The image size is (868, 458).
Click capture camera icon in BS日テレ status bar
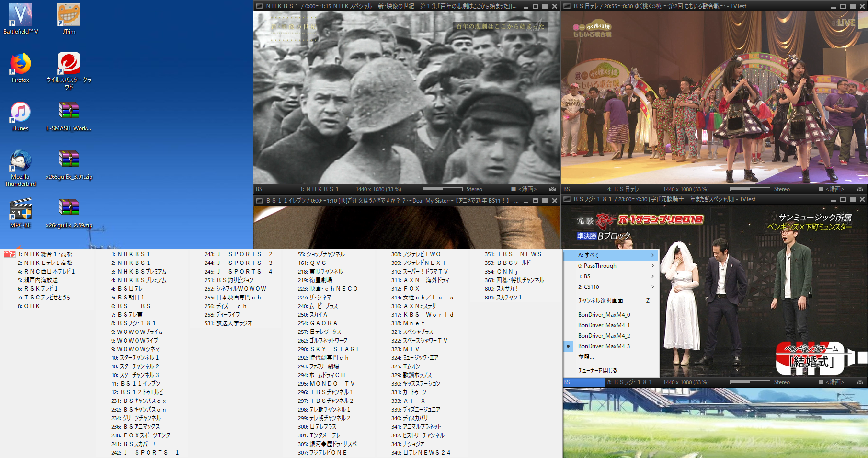[860, 189]
